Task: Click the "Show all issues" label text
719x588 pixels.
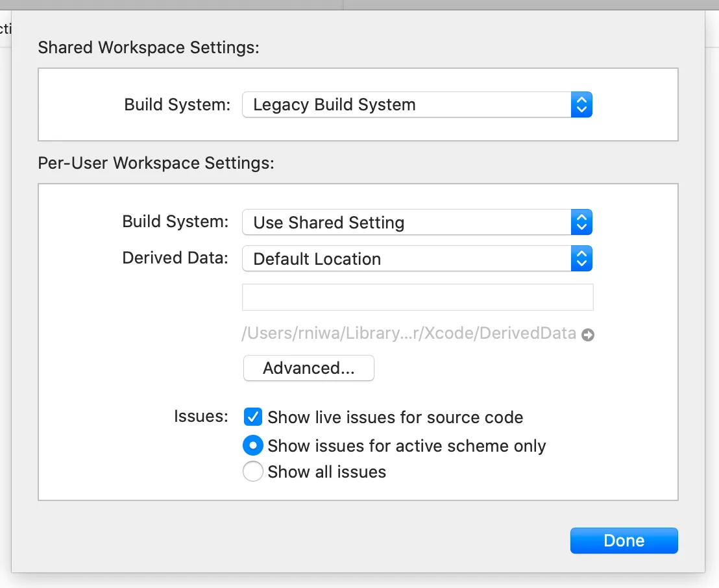Action: point(326,472)
